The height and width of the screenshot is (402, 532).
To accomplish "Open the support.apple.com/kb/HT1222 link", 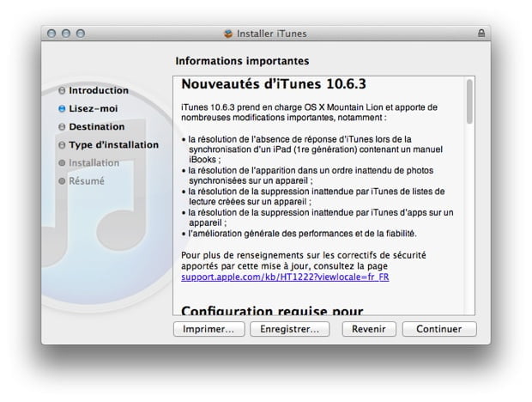I will point(285,277).
